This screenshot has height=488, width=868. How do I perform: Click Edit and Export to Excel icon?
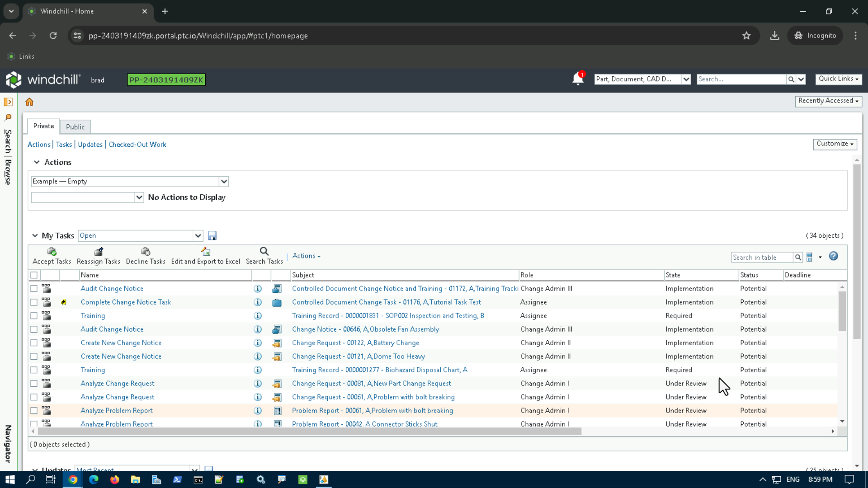pyautogui.click(x=206, y=251)
